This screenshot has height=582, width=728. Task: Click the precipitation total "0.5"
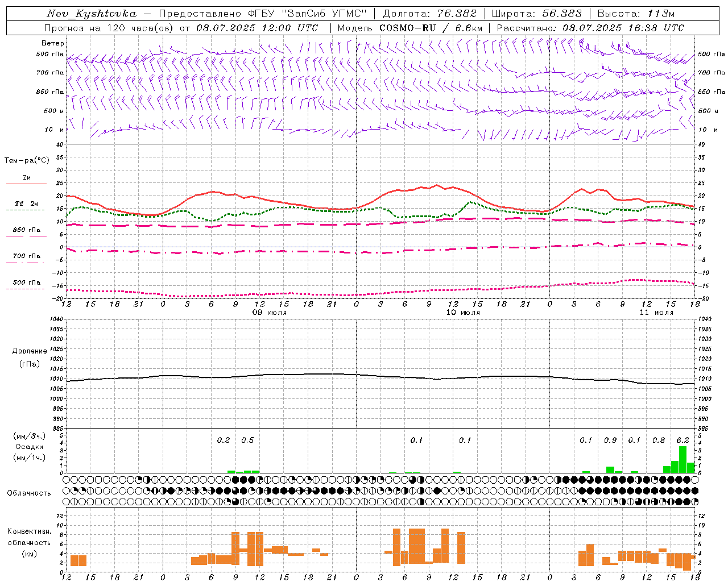(247, 440)
